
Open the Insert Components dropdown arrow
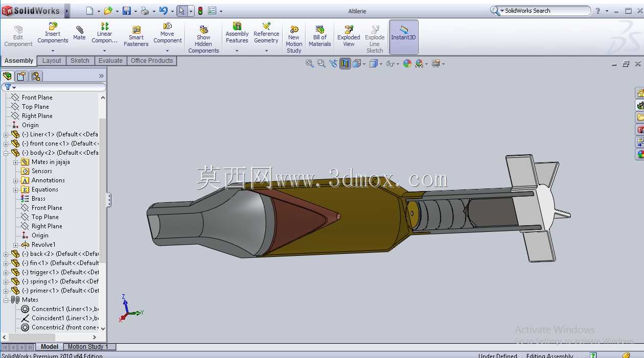pyautogui.click(x=53, y=51)
